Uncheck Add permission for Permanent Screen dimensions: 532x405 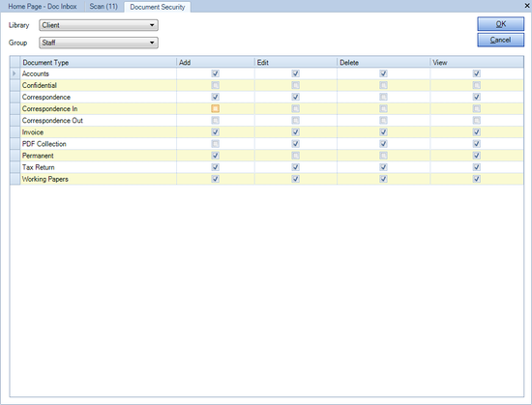215,156
